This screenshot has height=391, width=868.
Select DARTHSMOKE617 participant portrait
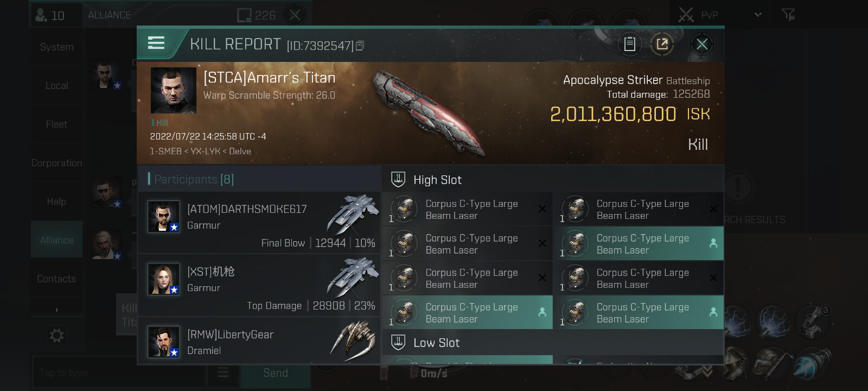coord(164,217)
